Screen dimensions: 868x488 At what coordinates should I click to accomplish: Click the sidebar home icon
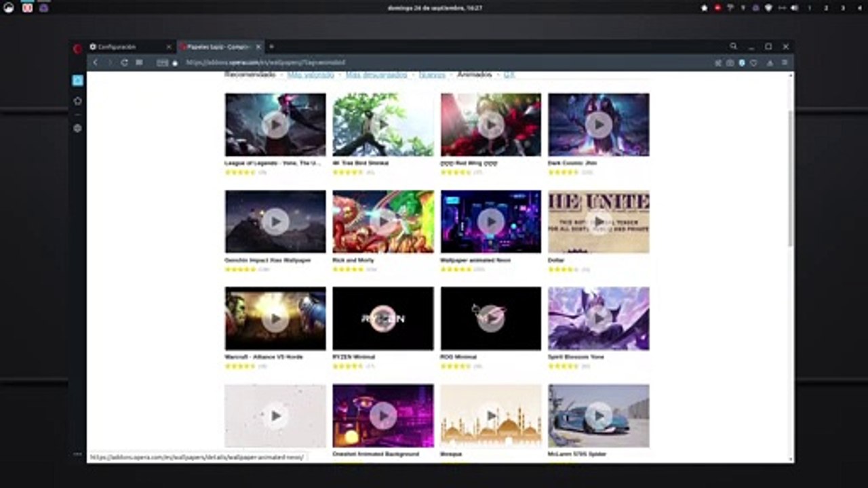pyautogui.click(x=78, y=101)
